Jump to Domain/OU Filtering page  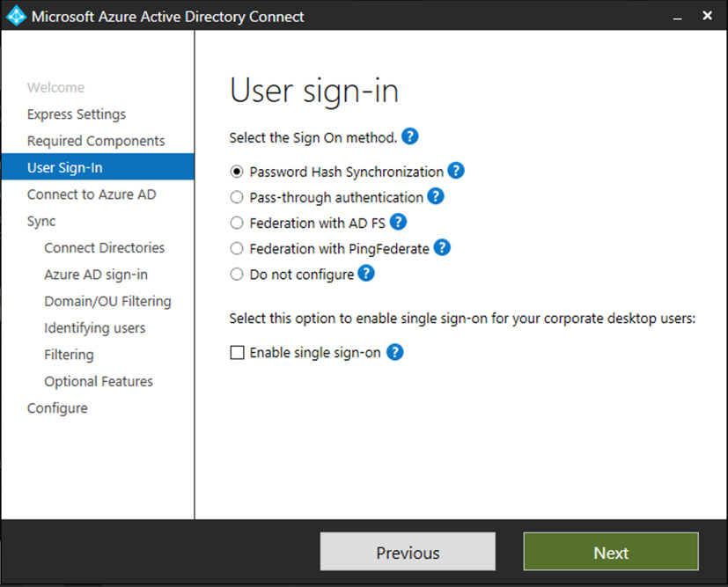[107, 301]
